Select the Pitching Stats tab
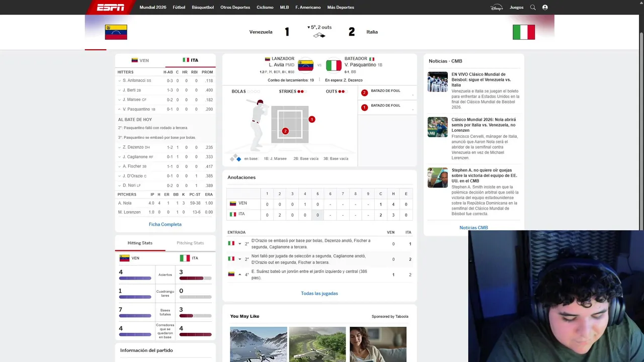 190,243
